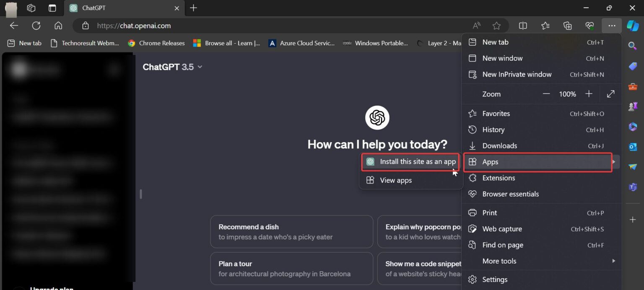Open Drop from the Edge sidebar

point(633,166)
